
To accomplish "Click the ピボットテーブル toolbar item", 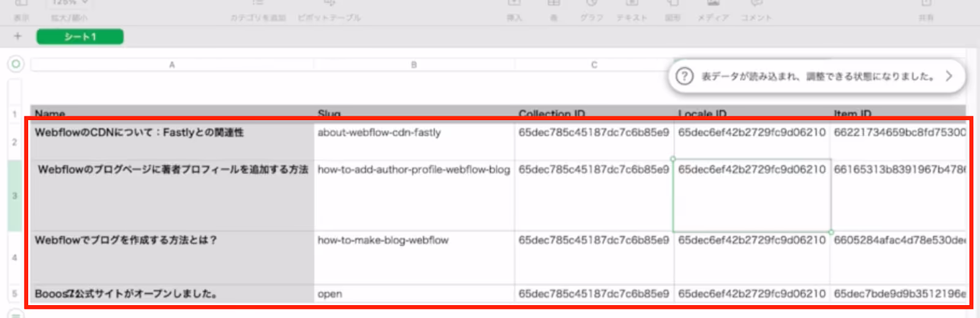I will (329, 11).
